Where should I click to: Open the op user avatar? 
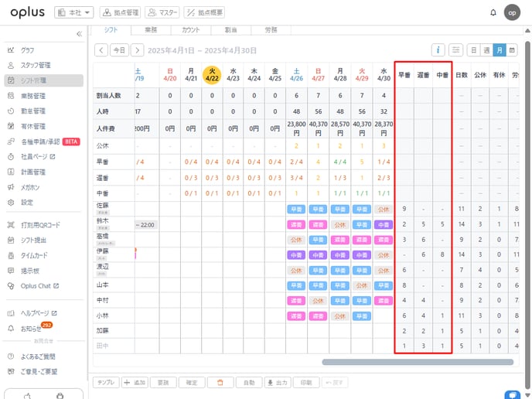click(512, 12)
